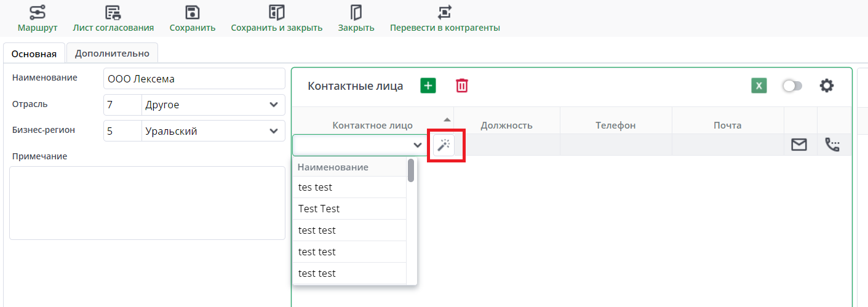Switch to the Дополнительно tab
Image resolution: width=868 pixels, height=307 pixels.
point(112,53)
